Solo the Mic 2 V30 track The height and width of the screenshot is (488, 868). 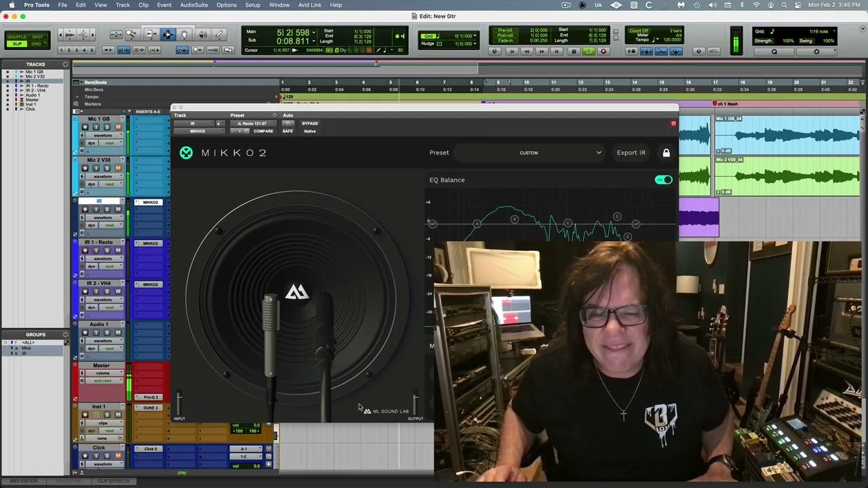(107, 168)
